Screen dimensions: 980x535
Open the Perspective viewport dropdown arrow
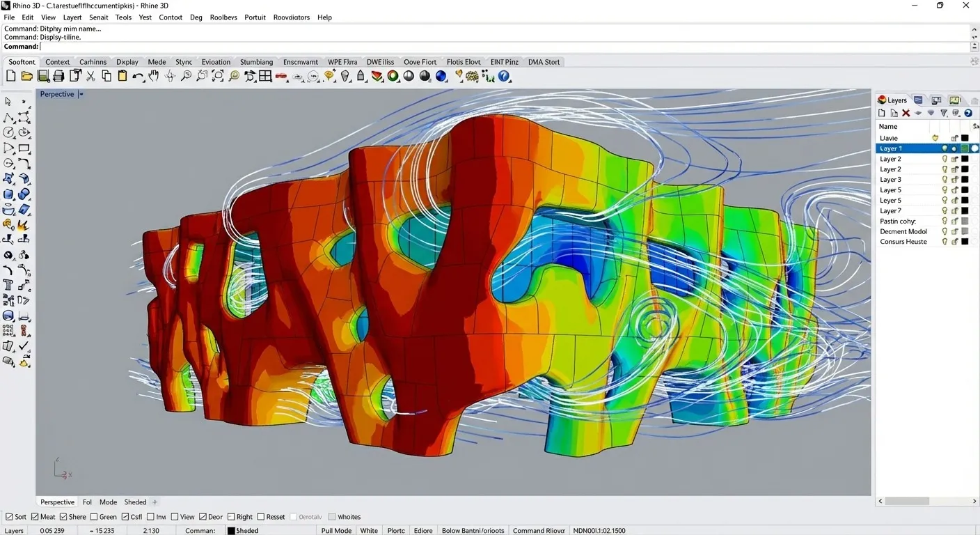pyautogui.click(x=81, y=94)
